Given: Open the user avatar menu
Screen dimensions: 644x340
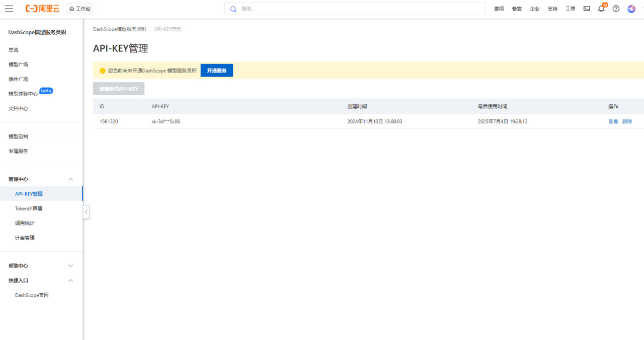Looking at the screenshot, I should pyautogui.click(x=631, y=9).
